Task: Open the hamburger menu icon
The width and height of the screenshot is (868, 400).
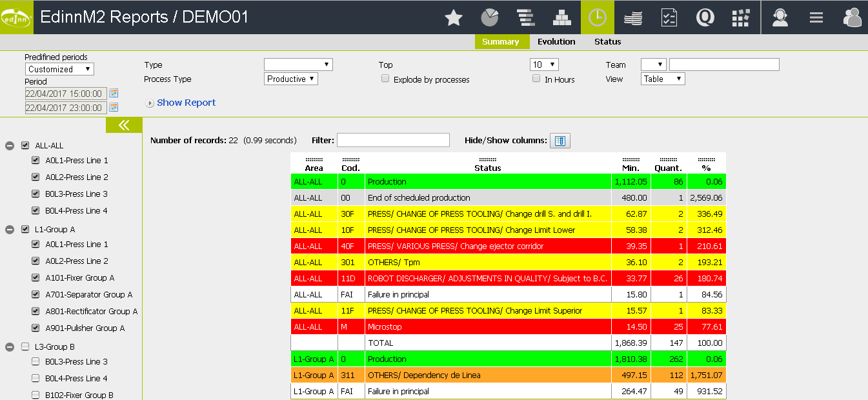Action: coord(816,17)
